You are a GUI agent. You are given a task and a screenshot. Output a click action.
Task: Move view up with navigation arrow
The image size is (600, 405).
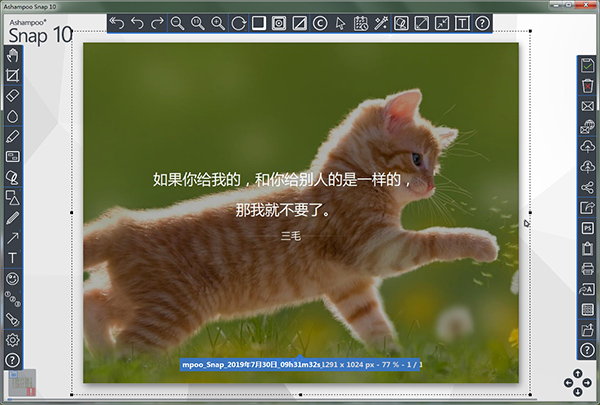[578, 374]
